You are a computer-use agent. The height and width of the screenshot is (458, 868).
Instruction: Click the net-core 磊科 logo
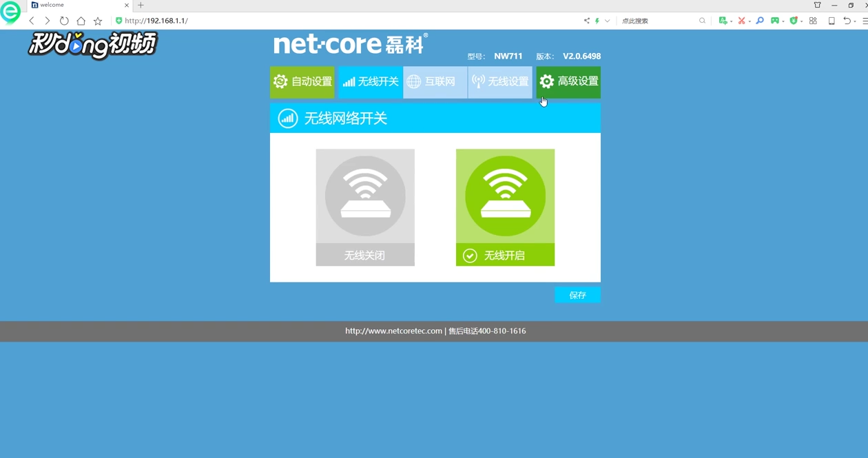(x=351, y=43)
